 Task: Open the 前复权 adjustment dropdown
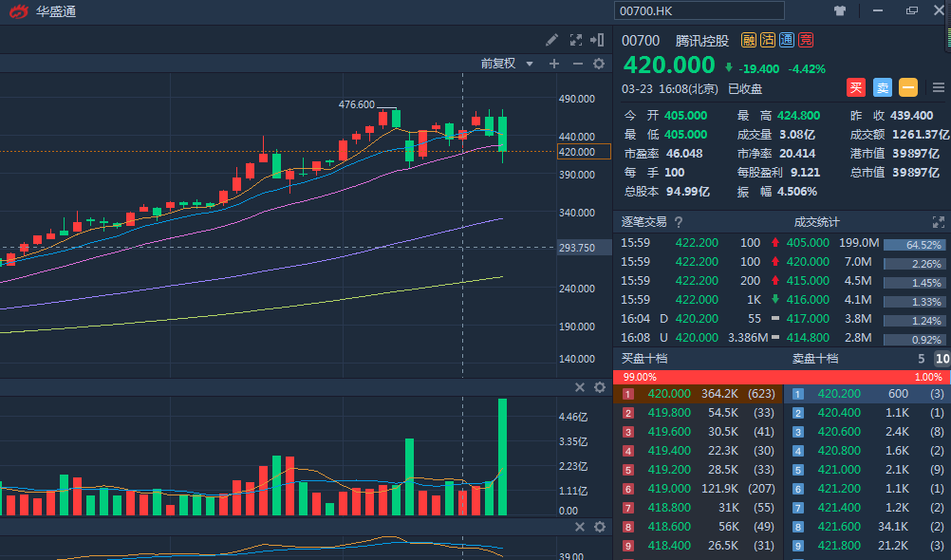[x=507, y=64]
